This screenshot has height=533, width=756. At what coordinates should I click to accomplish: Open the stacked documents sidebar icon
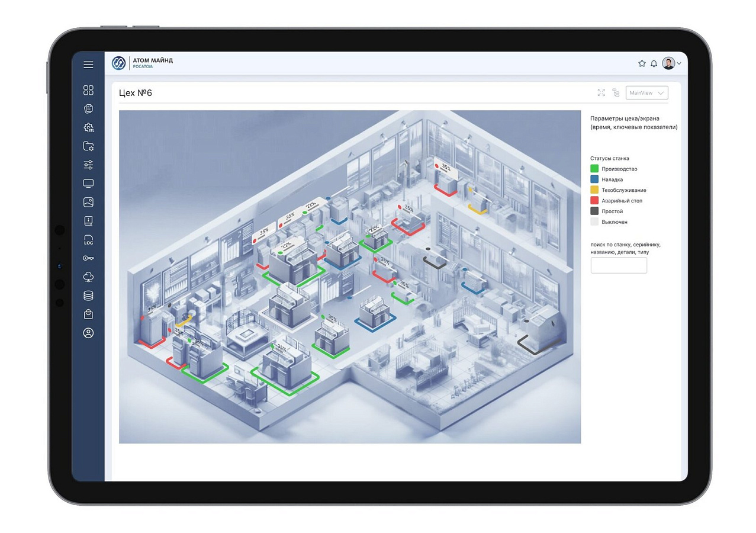click(88, 108)
